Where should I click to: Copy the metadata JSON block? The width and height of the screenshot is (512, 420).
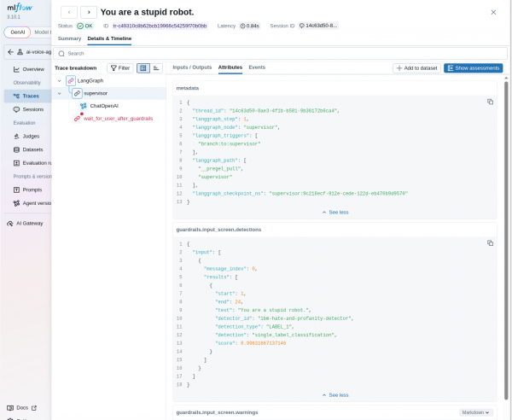(490, 102)
